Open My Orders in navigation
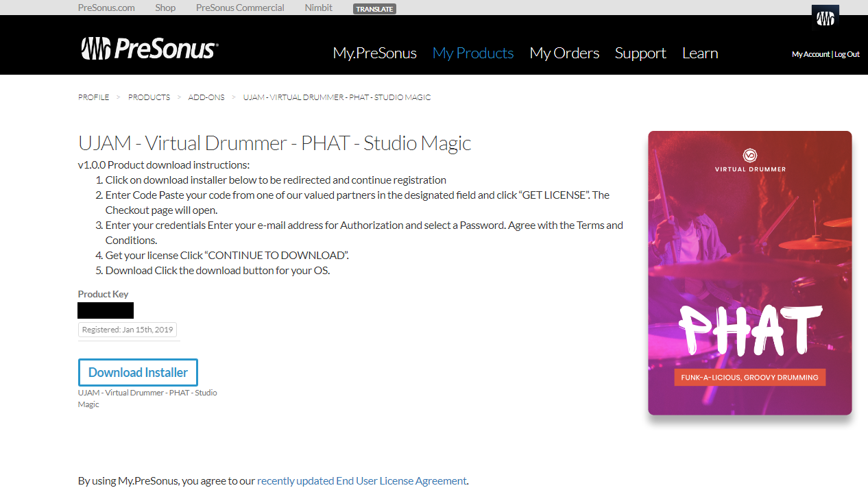868x501 pixels. click(x=564, y=53)
